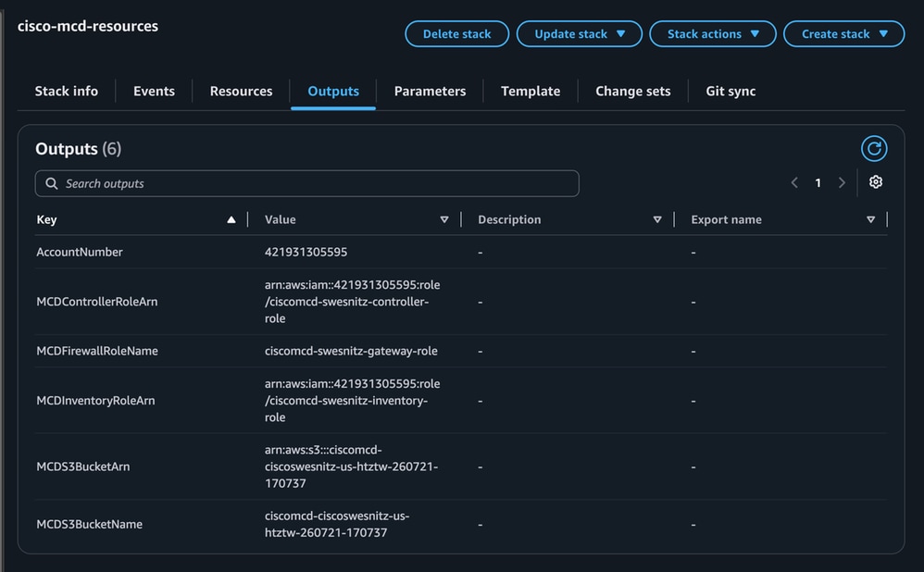
Task: Refresh the Outputs list
Action: (x=874, y=148)
